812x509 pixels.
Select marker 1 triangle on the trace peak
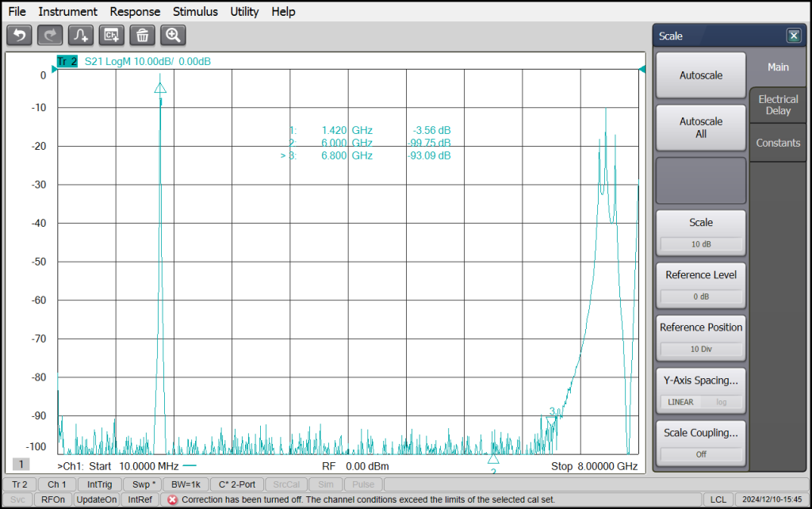coord(160,88)
